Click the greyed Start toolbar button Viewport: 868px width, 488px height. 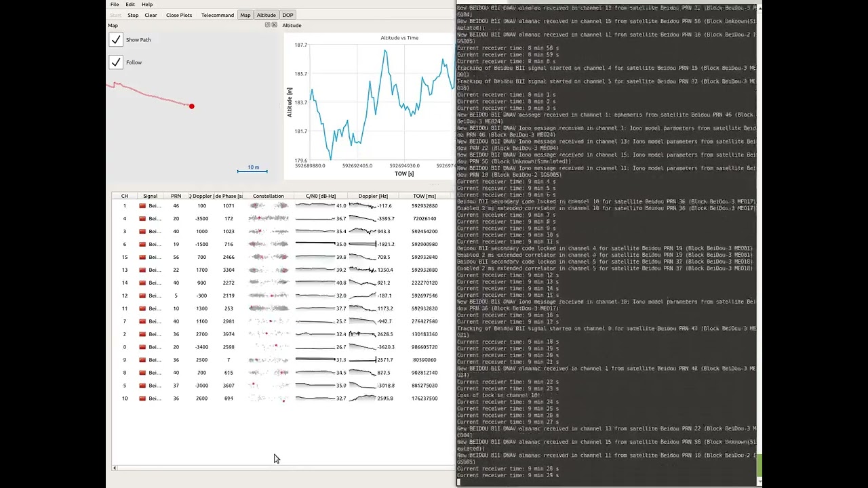pos(115,15)
